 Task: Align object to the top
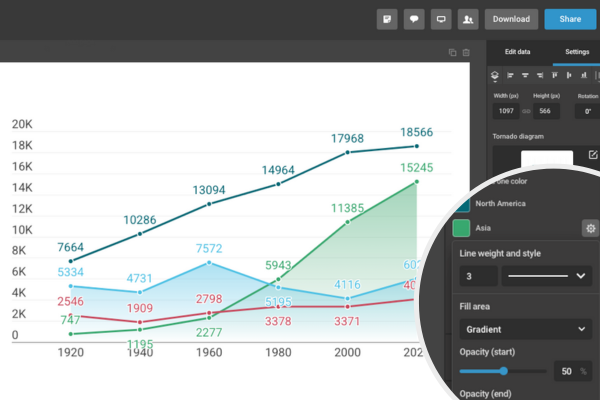point(554,75)
